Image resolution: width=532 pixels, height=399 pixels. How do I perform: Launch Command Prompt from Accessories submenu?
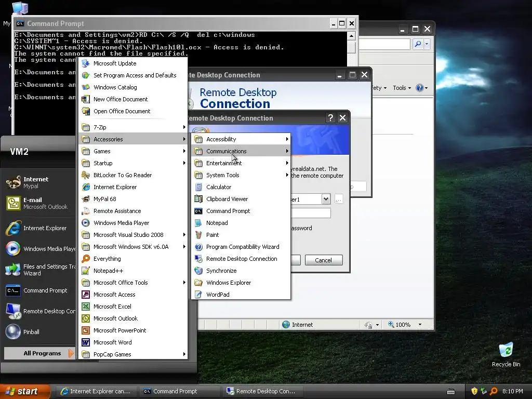[x=241, y=211]
